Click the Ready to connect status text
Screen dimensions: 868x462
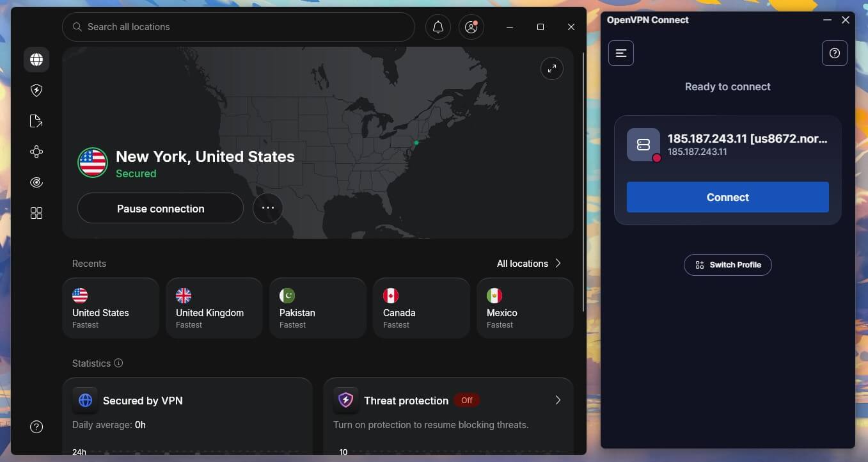[727, 86]
